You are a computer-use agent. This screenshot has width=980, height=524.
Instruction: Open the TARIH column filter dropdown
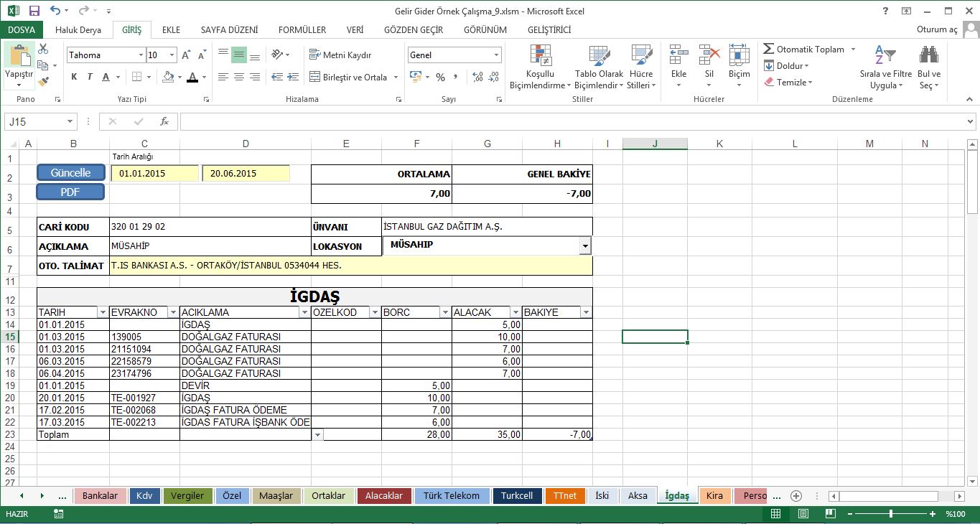pos(102,312)
